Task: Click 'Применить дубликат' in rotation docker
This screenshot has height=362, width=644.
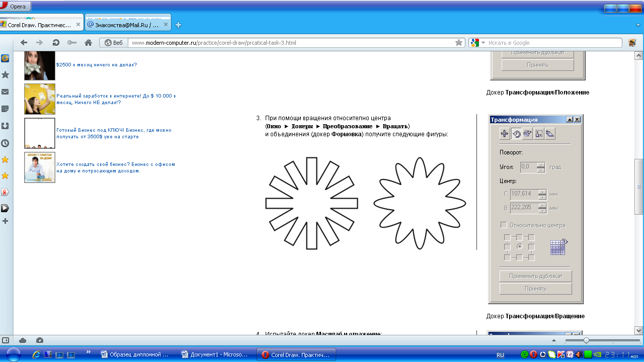Action: [x=535, y=276]
